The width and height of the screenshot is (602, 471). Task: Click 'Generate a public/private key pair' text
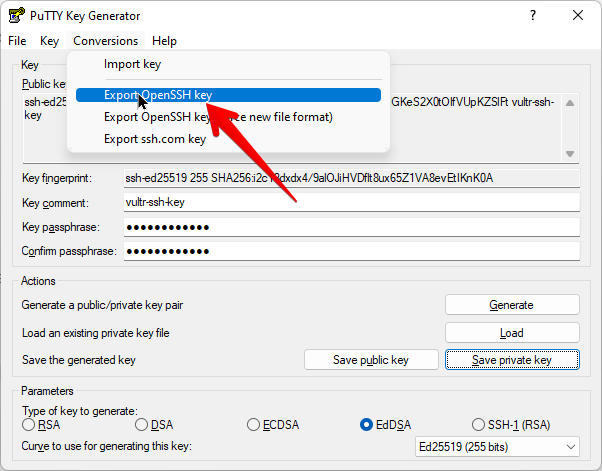coord(102,305)
